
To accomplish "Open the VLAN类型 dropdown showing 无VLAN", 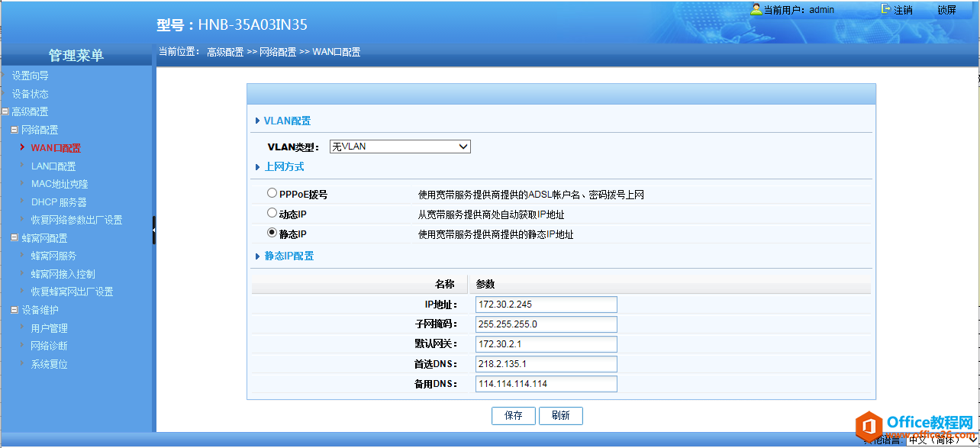I will [400, 147].
